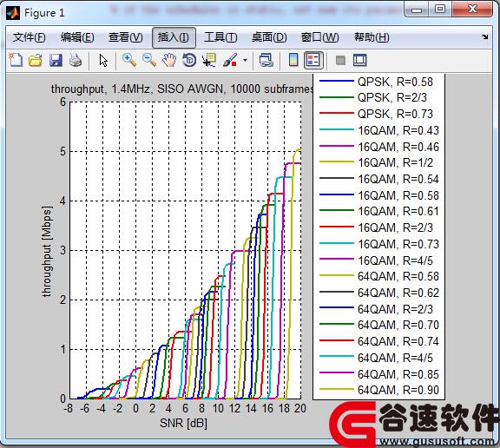
Task: Enable the Data Cursor tool
Action: point(209,60)
